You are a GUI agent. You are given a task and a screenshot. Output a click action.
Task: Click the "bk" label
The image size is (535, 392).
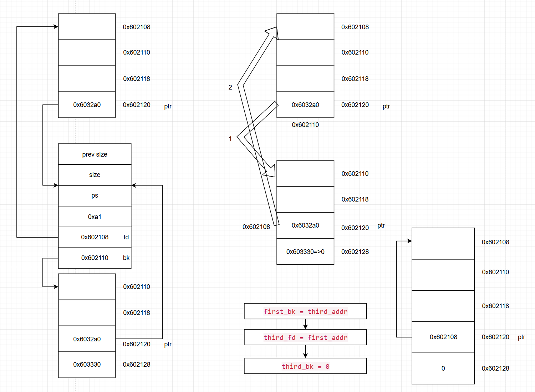coord(126,258)
